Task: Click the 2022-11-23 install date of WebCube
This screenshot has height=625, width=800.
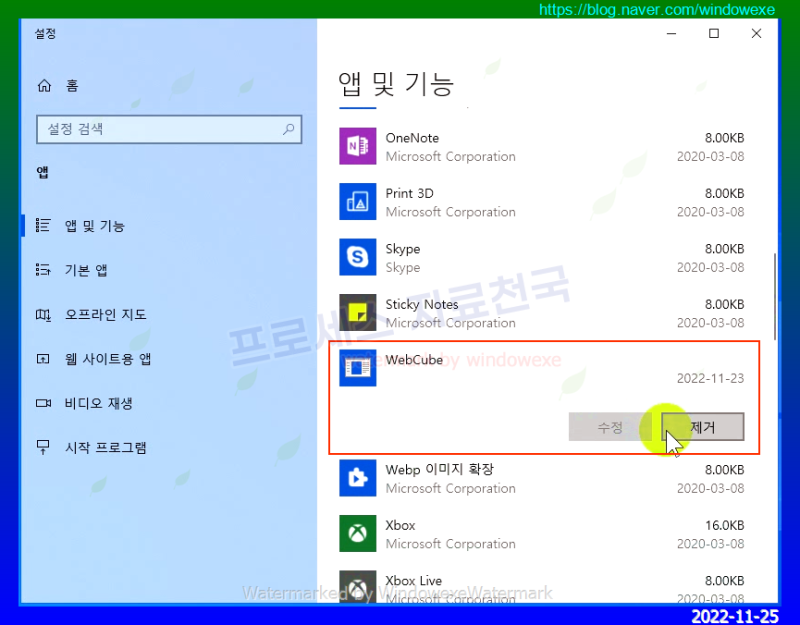Action: [x=710, y=378]
